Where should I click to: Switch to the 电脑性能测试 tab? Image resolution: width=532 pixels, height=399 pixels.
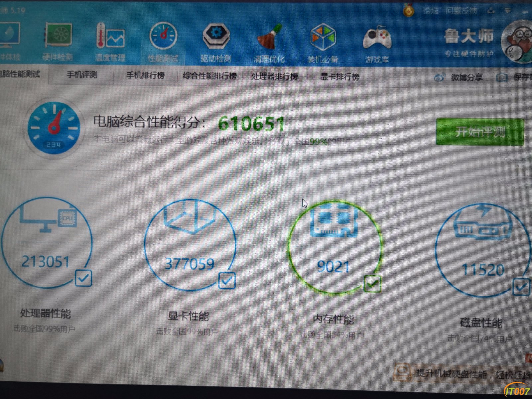point(20,74)
